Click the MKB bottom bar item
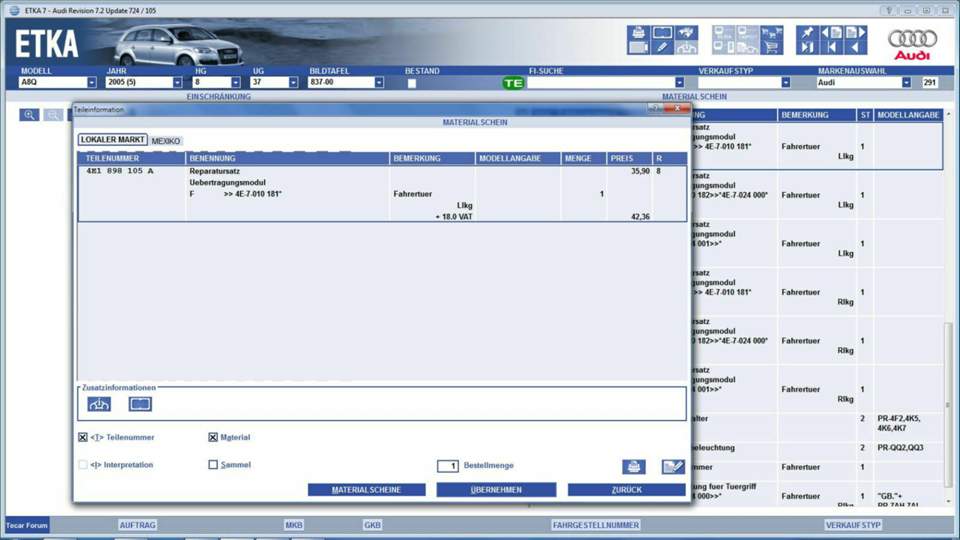This screenshot has width=960, height=540. coord(294,525)
